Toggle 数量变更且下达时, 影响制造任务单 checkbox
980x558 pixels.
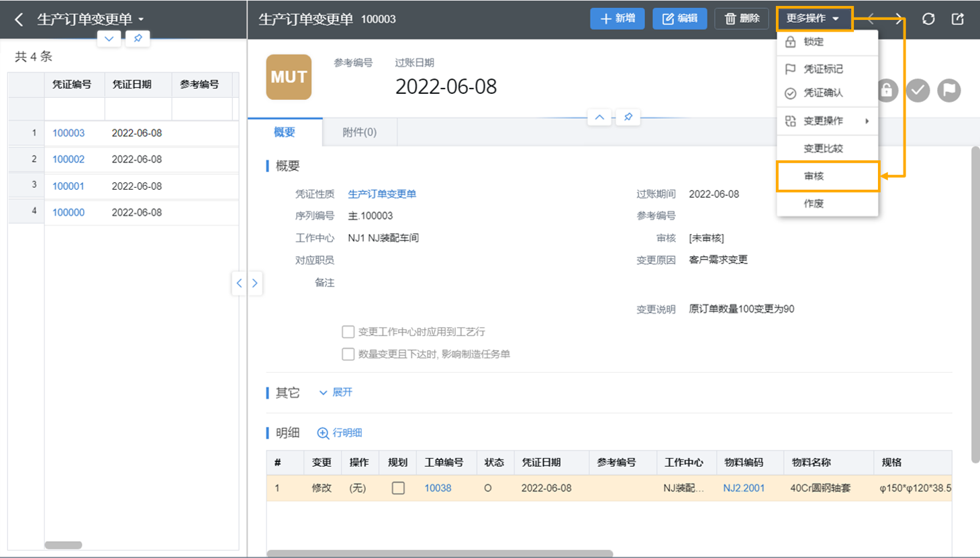(348, 354)
